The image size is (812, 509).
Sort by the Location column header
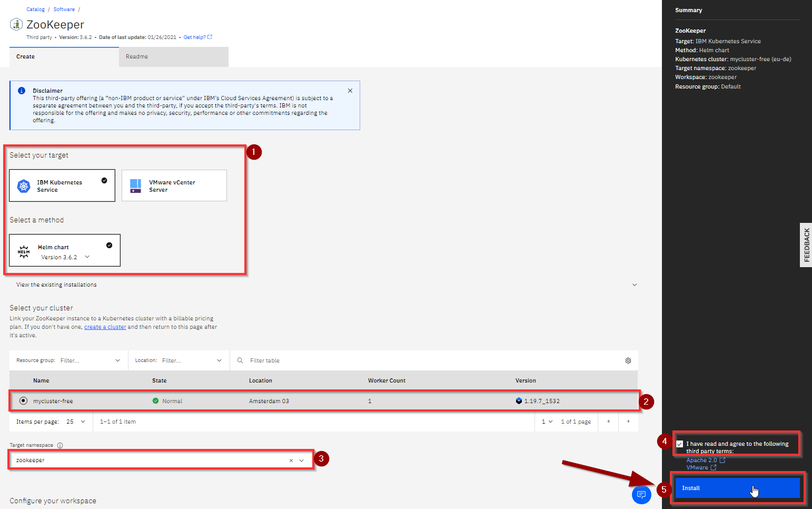click(x=261, y=380)
